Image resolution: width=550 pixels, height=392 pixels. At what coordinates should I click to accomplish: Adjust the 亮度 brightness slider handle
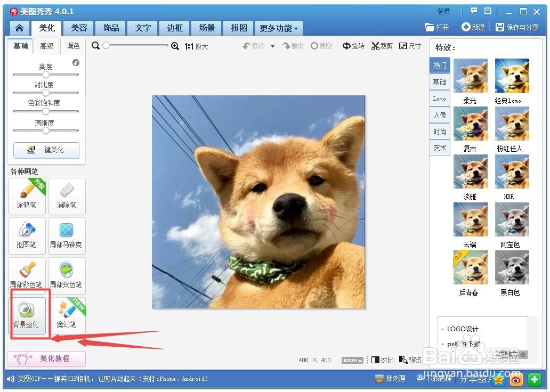pyautogui.click(x=46, y=75)
